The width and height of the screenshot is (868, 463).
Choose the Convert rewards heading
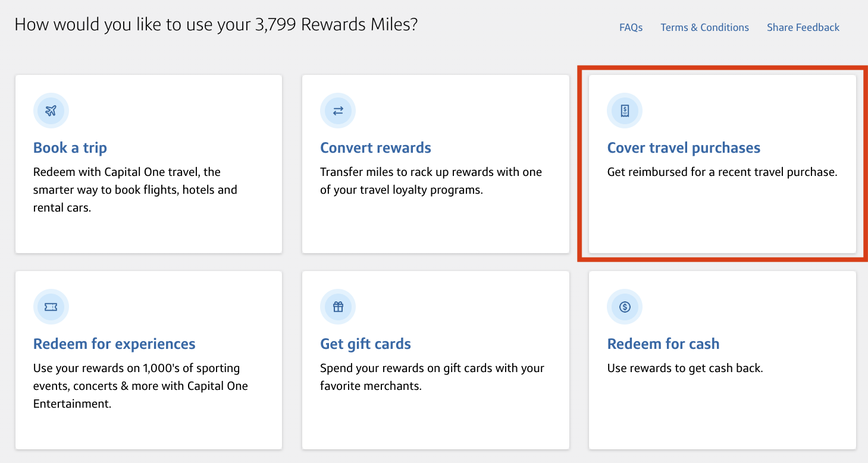[x=375, y=147]
